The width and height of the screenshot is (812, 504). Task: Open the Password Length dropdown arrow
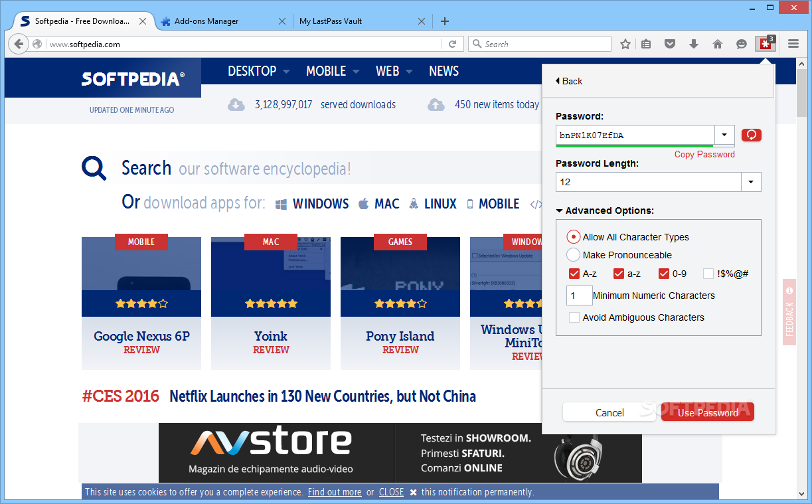pos(751,182)
